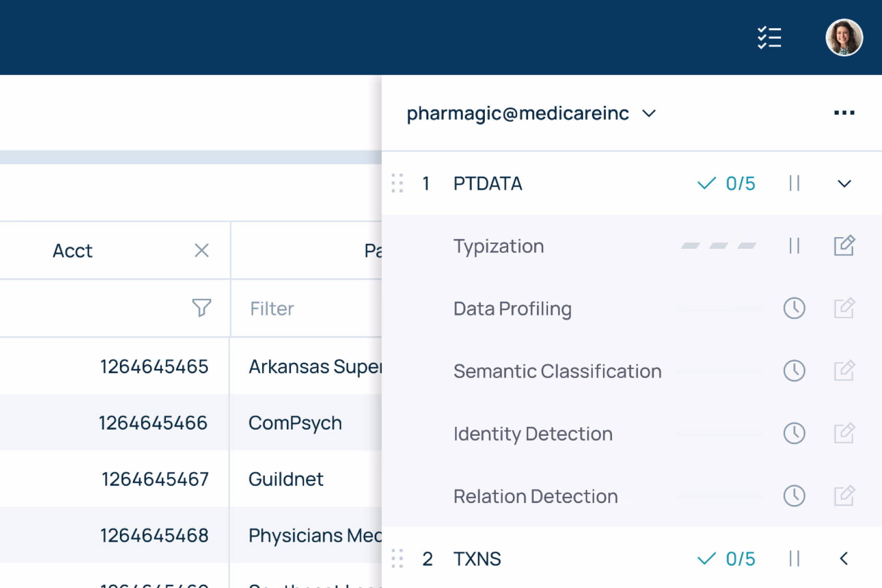The width and height of the screenshot is (882, 588).
Task: Edit the Semantic Classification step
Action: pyautogui.click(x=844, y=371)
